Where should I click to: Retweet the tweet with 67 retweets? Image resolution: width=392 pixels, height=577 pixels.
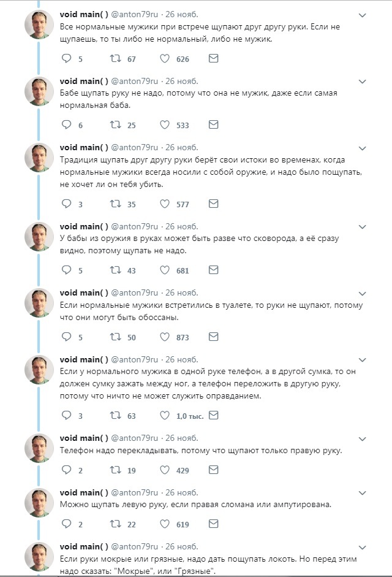pos(113,59)
